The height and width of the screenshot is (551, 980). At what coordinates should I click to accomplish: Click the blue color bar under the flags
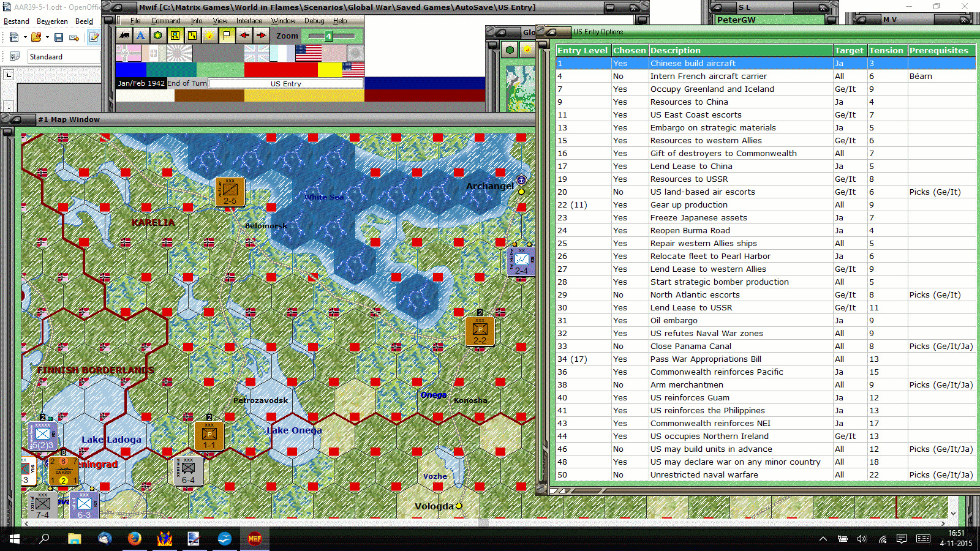coord(131,70)
